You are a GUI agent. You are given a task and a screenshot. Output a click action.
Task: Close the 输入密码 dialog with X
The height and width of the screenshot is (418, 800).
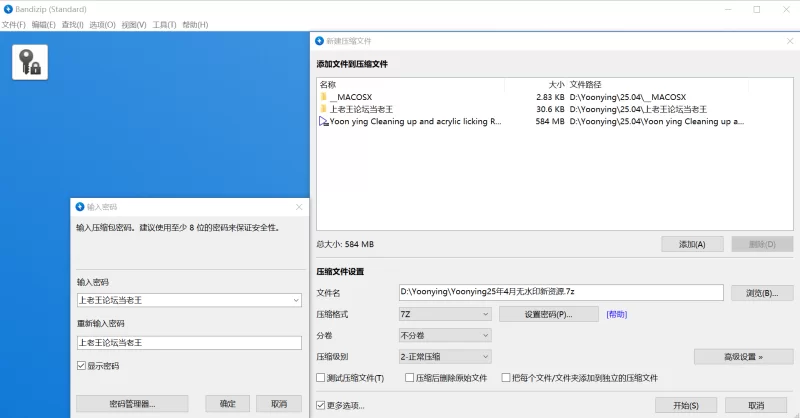click(x=298, y=207)
